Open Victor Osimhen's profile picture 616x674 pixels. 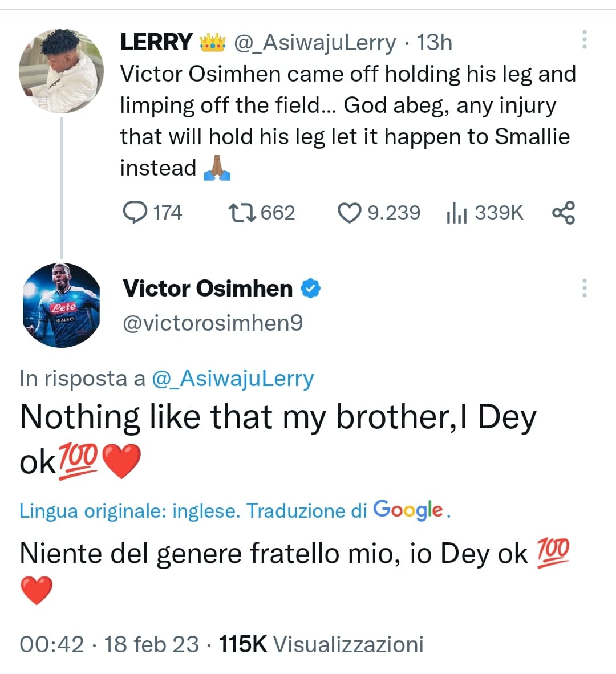[x=61, y=305]
